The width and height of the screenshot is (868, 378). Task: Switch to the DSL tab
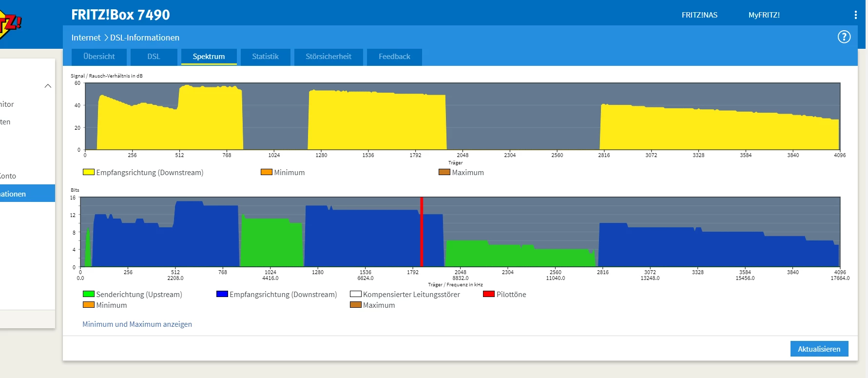tap(154, 57)
